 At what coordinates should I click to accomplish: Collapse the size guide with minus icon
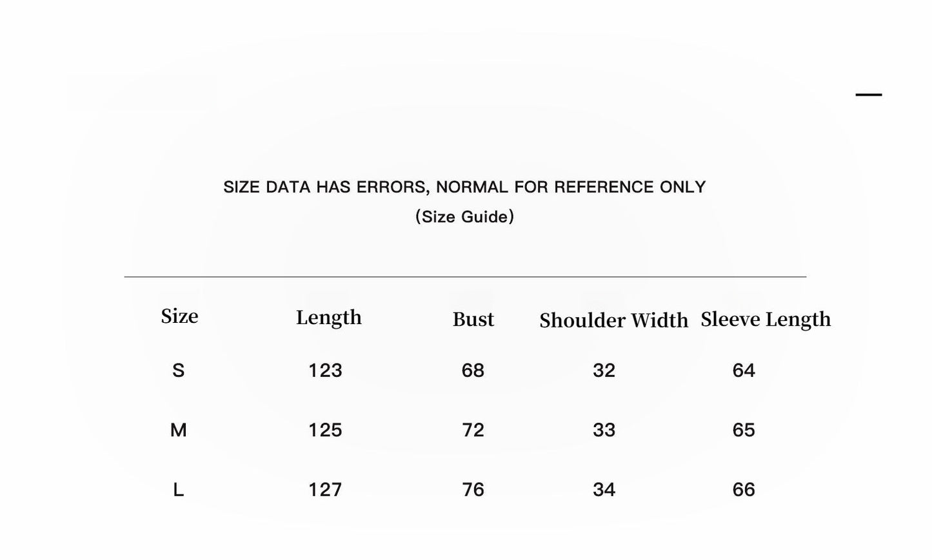868,95
